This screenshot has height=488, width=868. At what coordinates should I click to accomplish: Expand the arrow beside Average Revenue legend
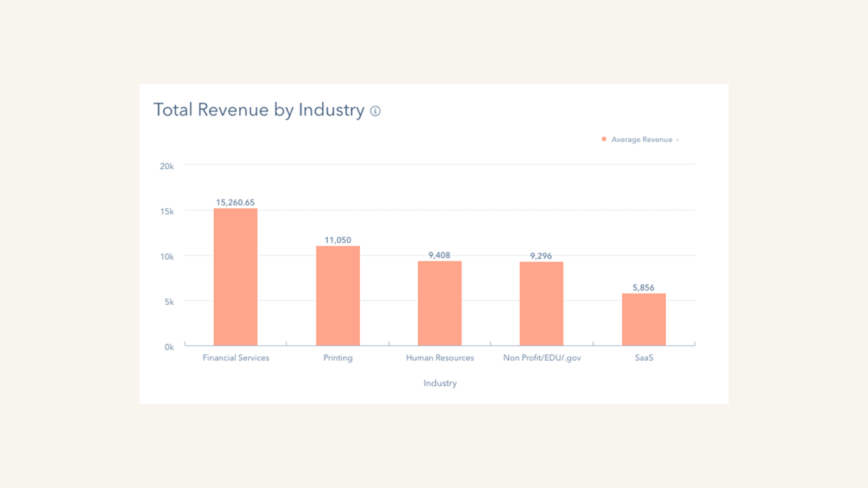pos(676,139)
